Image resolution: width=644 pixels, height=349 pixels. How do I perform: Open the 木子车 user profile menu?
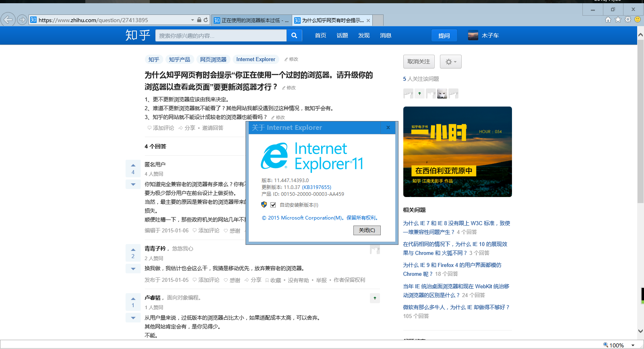(x=483, y=35)
